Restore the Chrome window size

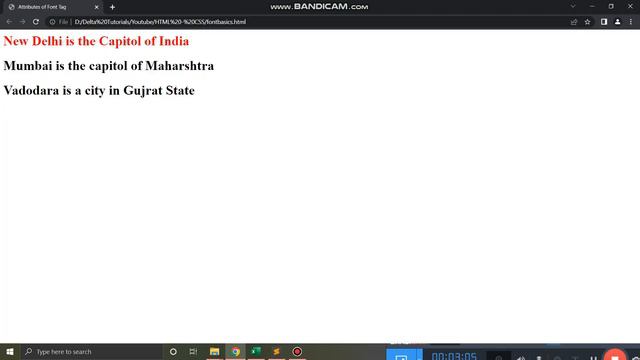611,6
